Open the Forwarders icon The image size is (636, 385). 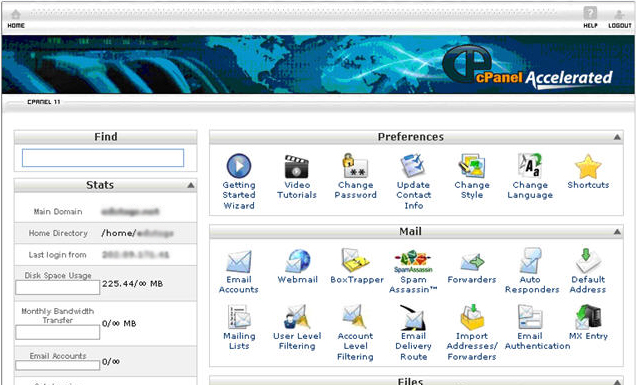472,262
